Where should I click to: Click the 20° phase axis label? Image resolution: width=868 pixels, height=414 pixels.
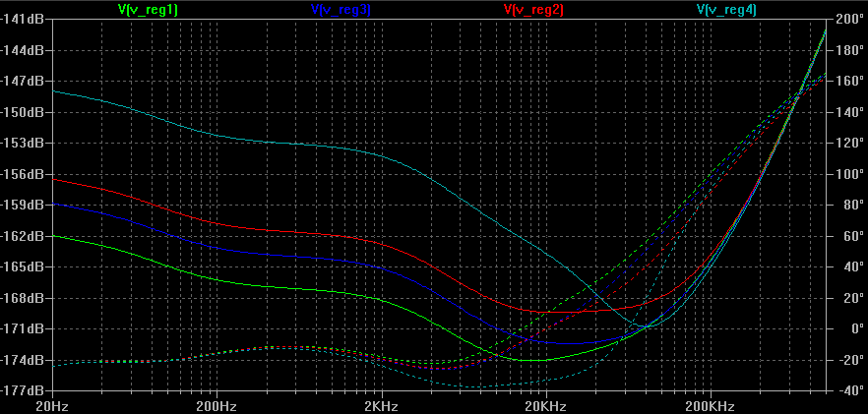850,298
